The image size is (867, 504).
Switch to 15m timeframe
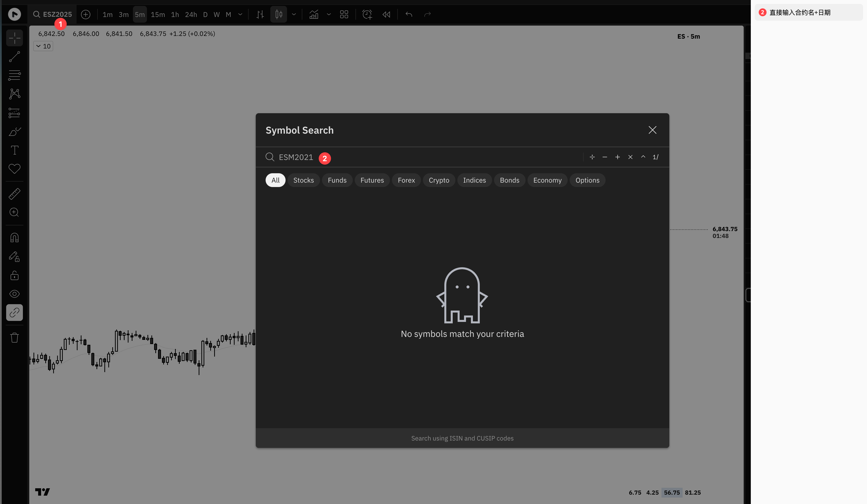click(x=158, y=15)
